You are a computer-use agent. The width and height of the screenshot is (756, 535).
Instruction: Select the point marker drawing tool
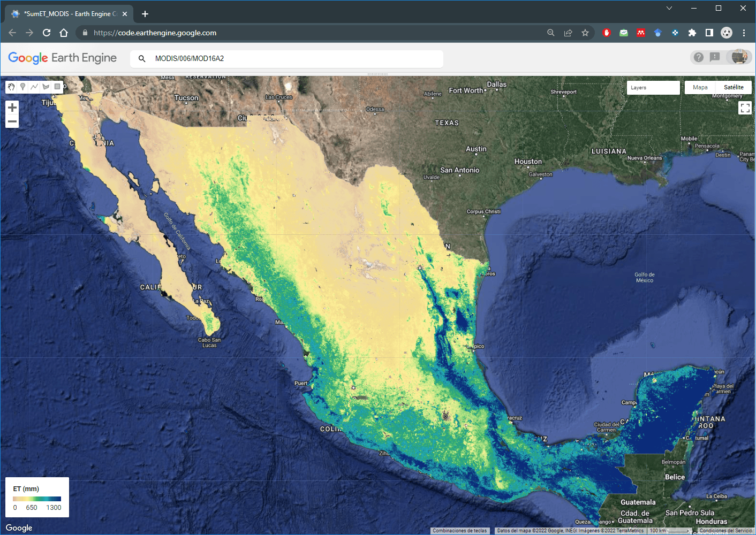tap(22, 87)
